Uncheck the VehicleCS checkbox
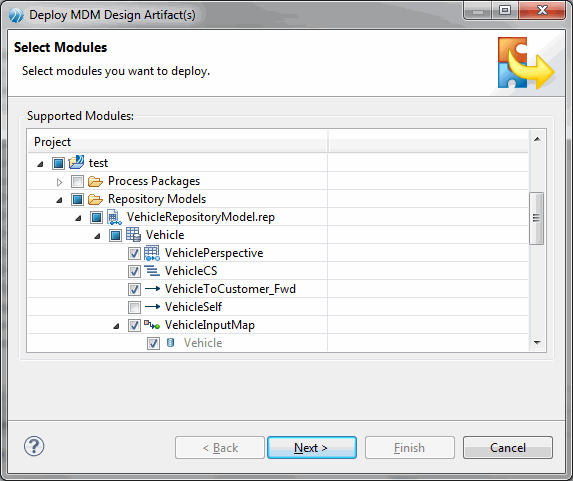Viewport: 573px width, 481px height. (x=134, y=271)
